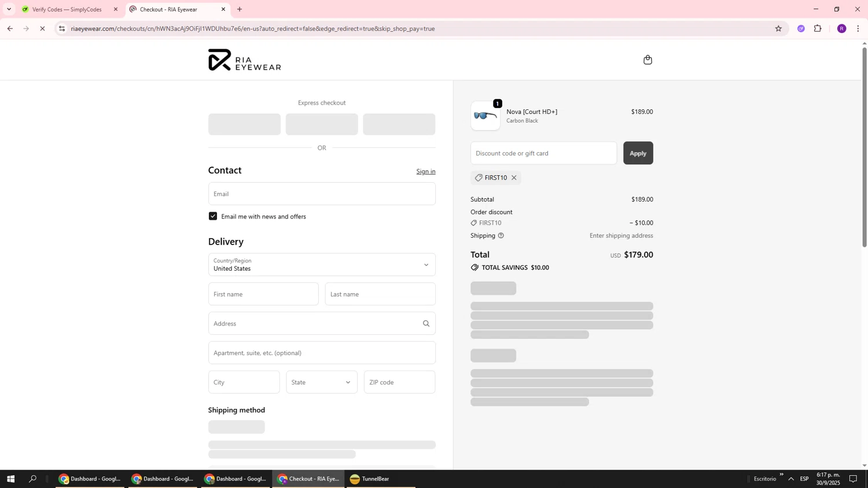Expand Escritorio toolbar chevron

[x=781, y=475]
